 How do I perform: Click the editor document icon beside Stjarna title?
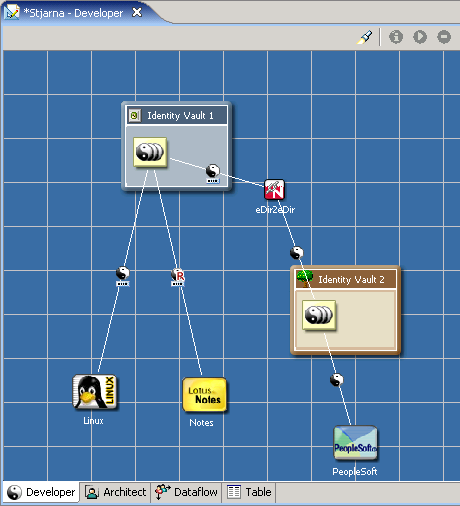[x=12, y=12]
